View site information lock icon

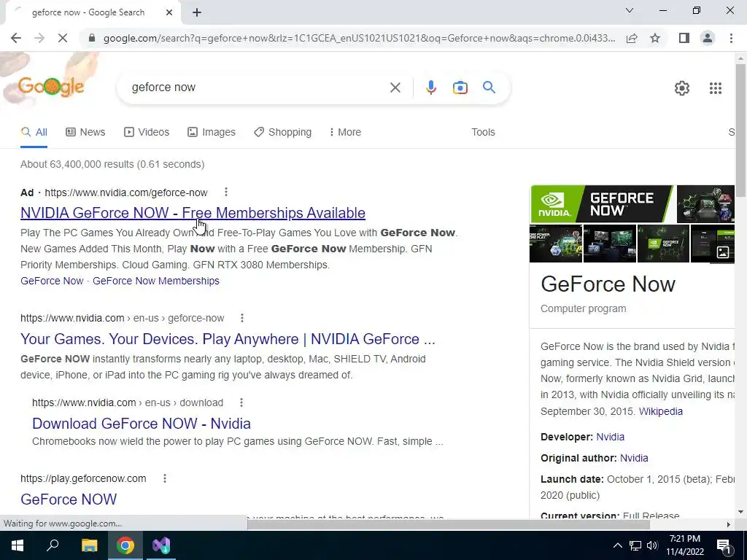pyautogui.click(x=92, y=38)
